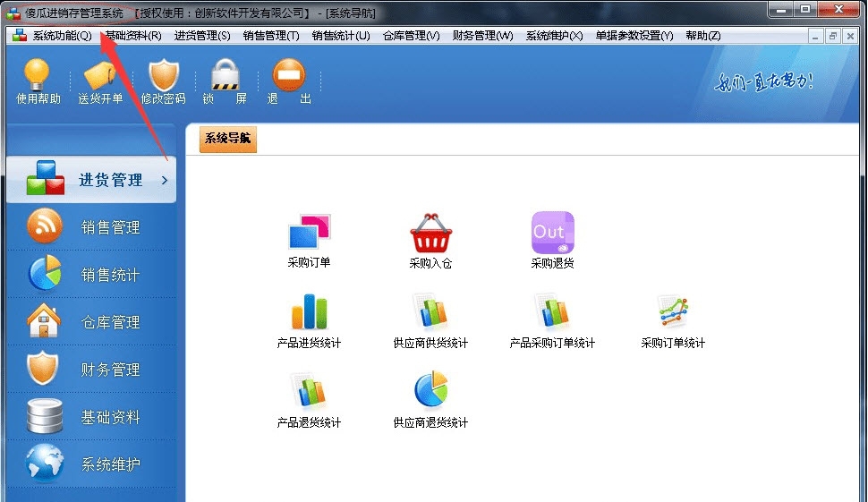Minimize the main application window
The image size is (868, 502).
tap(781, 9)
